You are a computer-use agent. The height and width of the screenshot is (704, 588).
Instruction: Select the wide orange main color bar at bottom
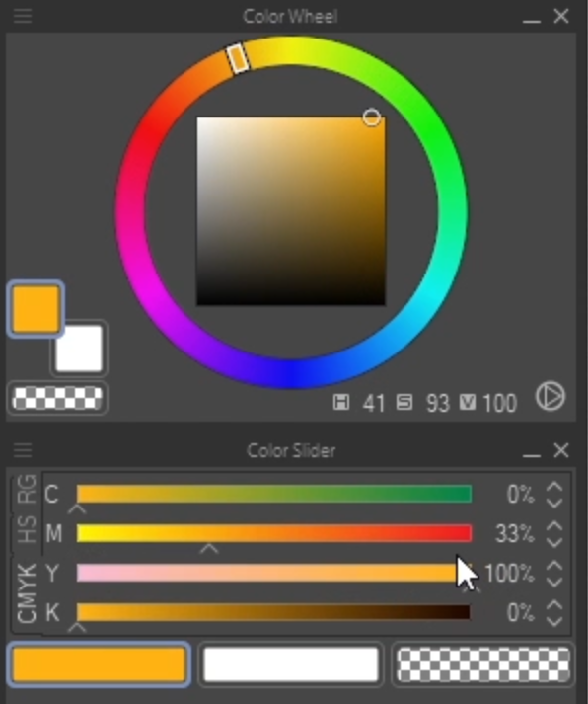(99, 665)
